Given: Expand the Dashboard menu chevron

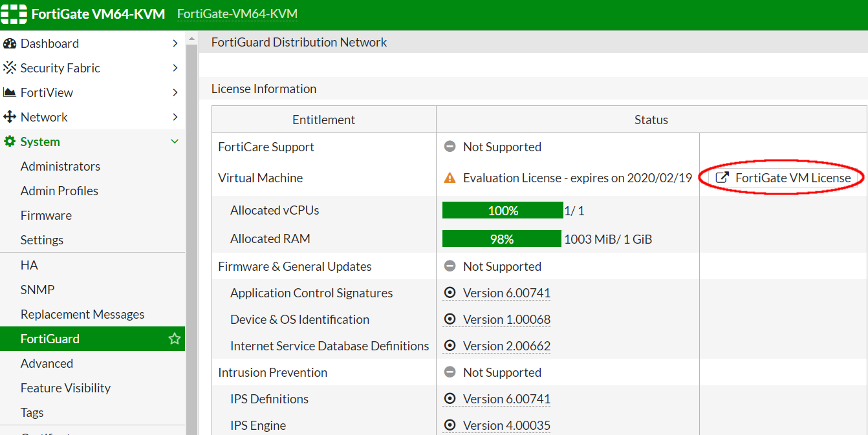Looking at the screenshot, I should (175, 43).
